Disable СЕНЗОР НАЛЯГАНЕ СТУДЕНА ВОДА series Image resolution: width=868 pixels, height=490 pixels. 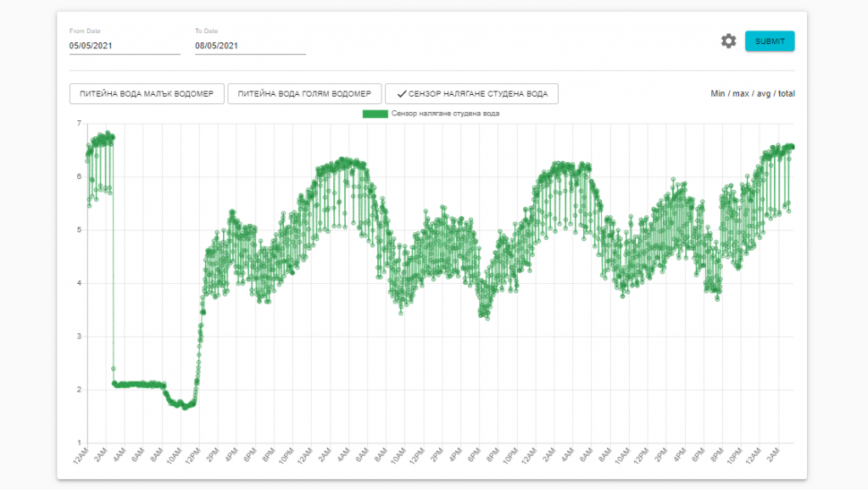coord(471,93)
